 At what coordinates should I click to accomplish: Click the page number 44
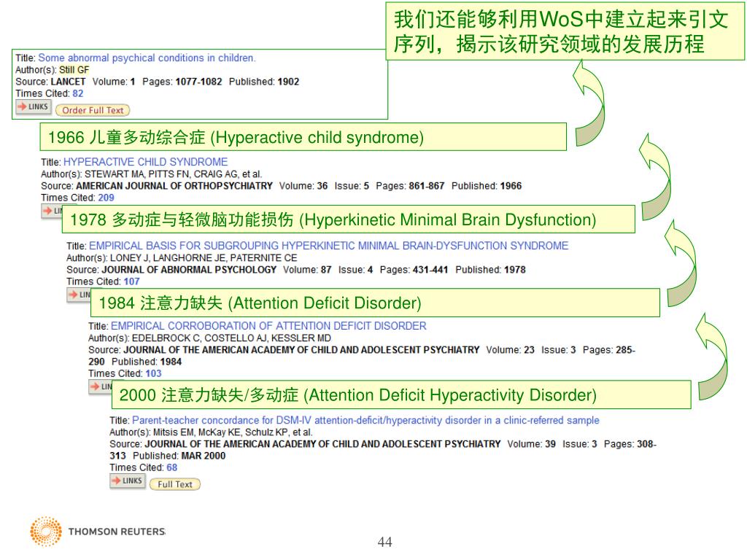[384, 542]
